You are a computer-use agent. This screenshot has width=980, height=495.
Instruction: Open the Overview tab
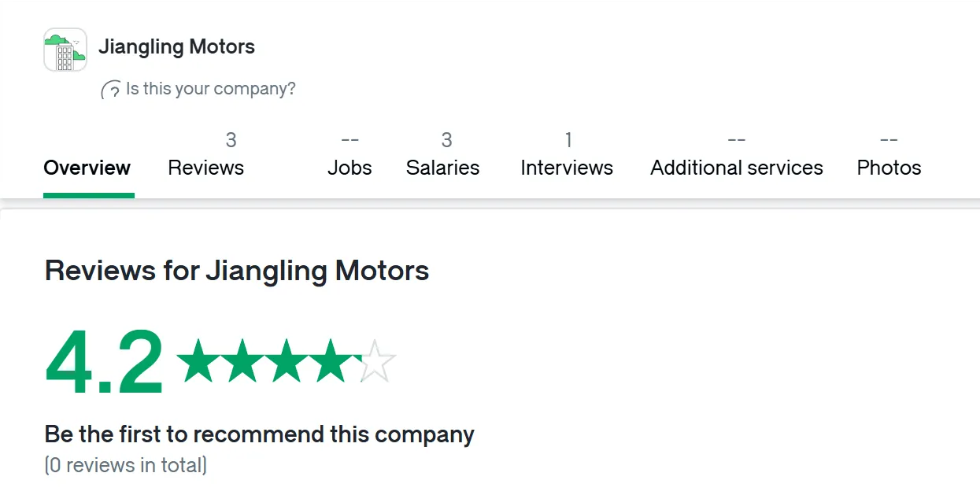coord(87,168)
